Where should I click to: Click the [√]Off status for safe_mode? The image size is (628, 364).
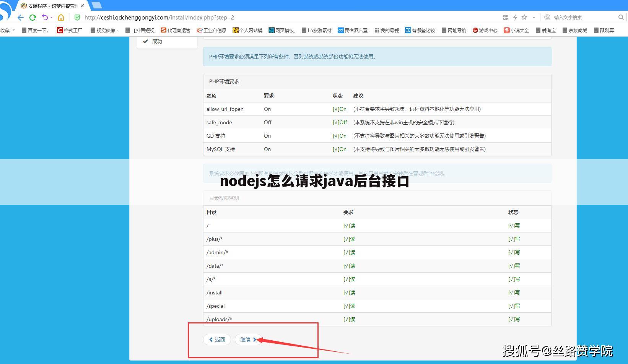340,122
